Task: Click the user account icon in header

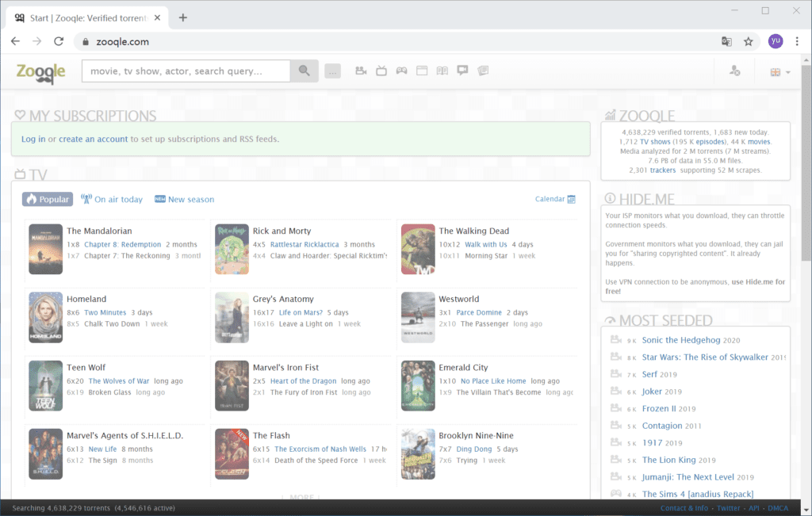Action: tap(734, 71)
